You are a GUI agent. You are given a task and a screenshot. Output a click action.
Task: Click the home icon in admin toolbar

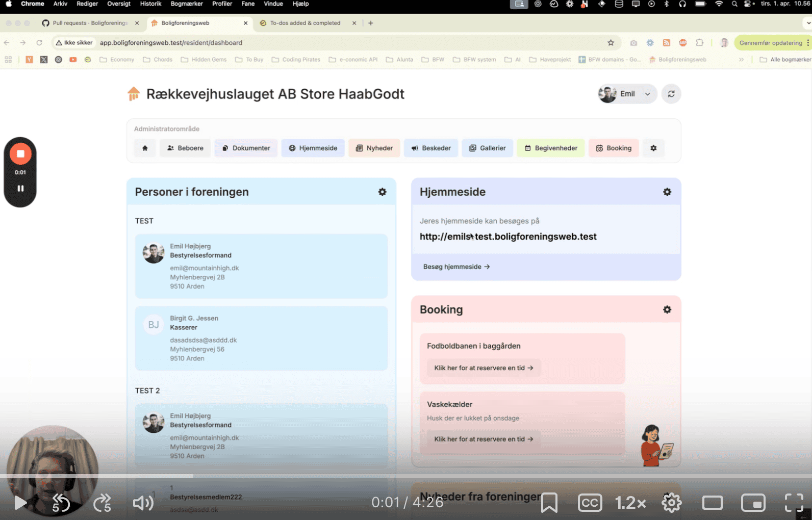coord(145,148)
